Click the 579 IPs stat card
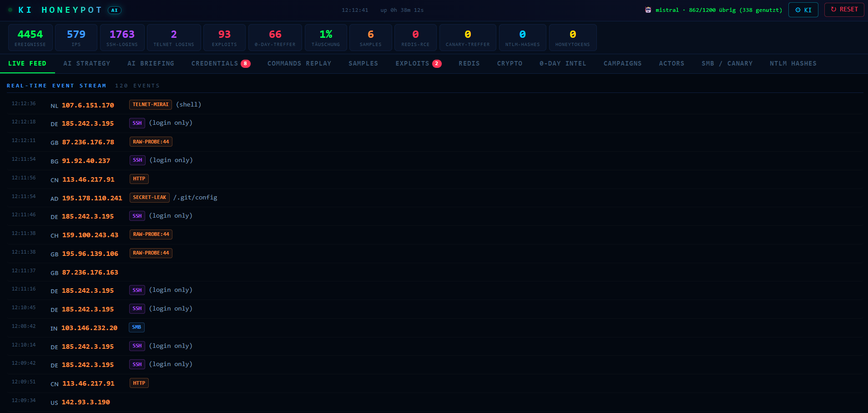The image size is (868, 413). (76, 37)
